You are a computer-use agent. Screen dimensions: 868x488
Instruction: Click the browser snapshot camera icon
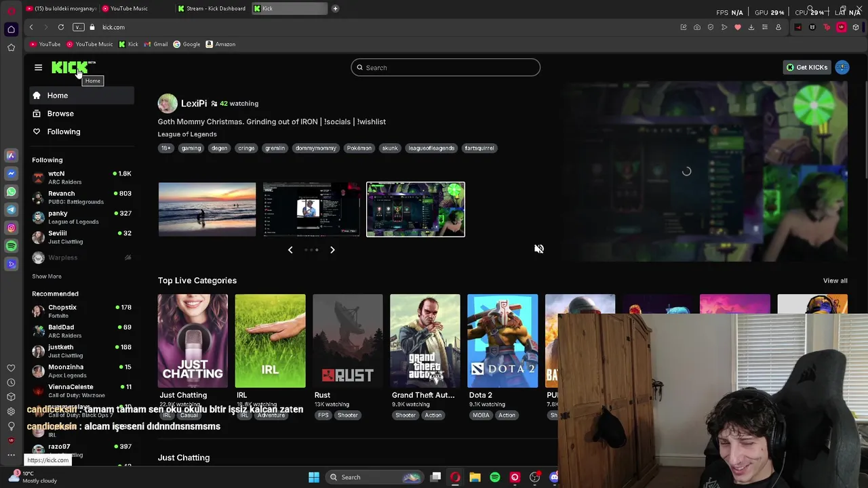pos(697,27)
